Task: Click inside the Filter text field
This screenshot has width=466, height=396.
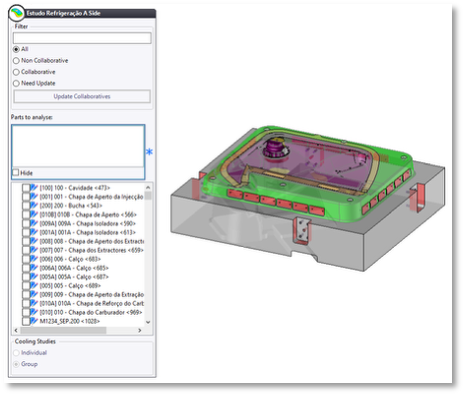Action: click(x=82, y=38)
